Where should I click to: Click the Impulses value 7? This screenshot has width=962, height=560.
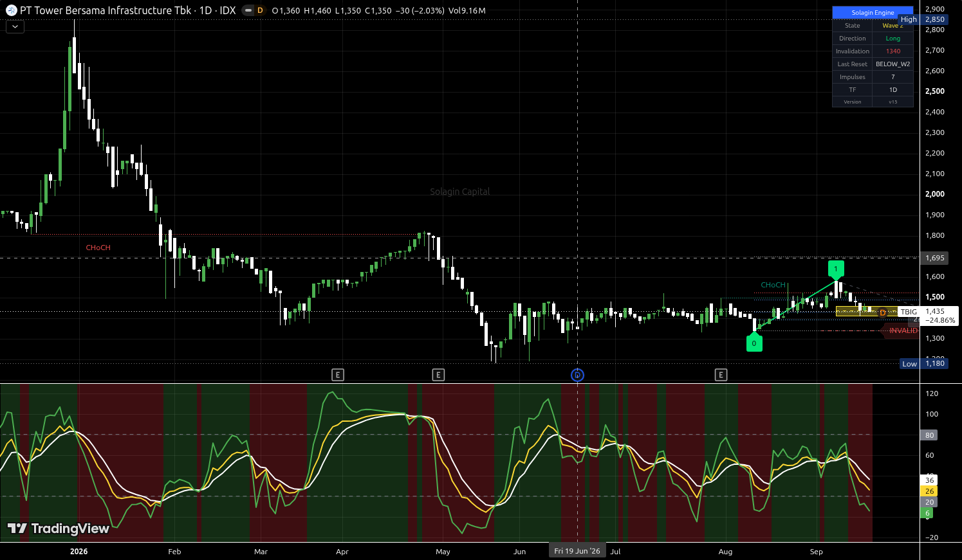[x=893, y=77]
